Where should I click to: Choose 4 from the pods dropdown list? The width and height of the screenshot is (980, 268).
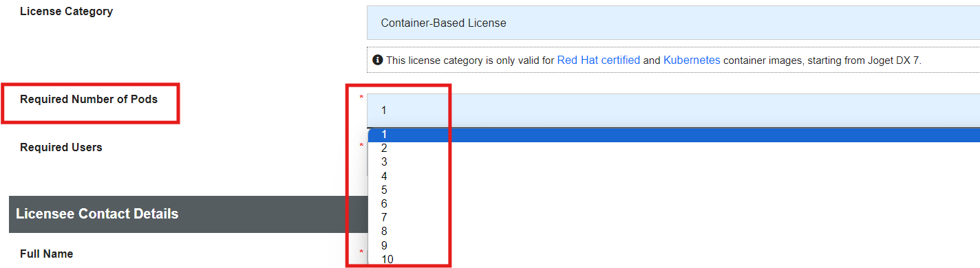[x=674, y=176]
